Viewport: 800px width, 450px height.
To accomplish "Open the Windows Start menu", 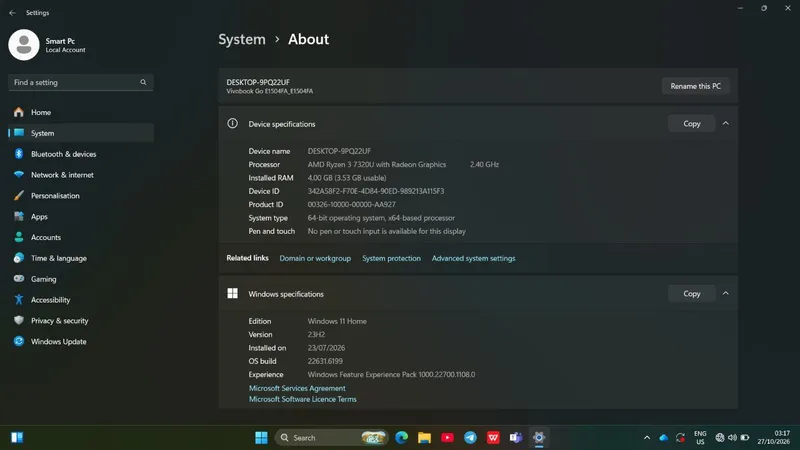I will point(261,438).
